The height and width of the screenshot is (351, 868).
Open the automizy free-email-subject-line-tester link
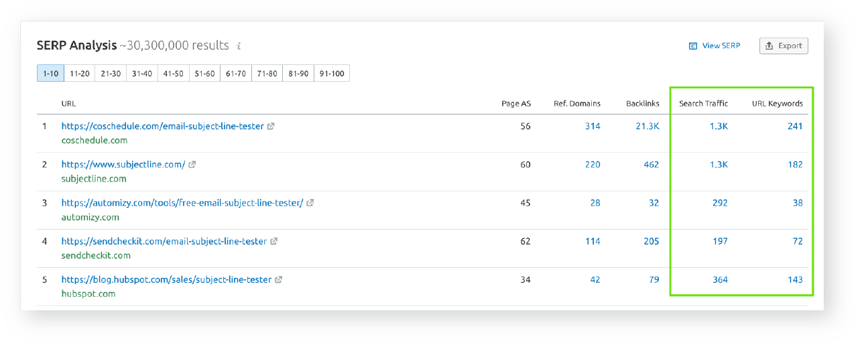[x=182, y=203]
